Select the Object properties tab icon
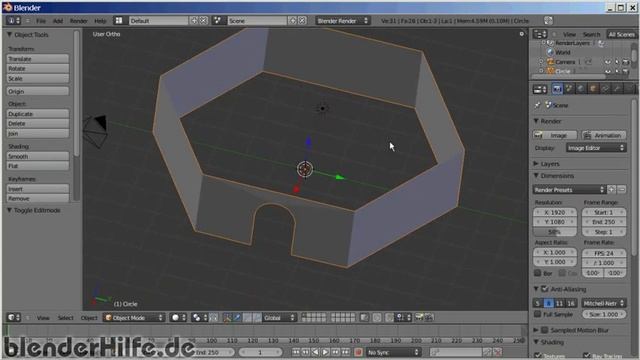The height and width of the screenshot is (360, 640). coord(593,89)
